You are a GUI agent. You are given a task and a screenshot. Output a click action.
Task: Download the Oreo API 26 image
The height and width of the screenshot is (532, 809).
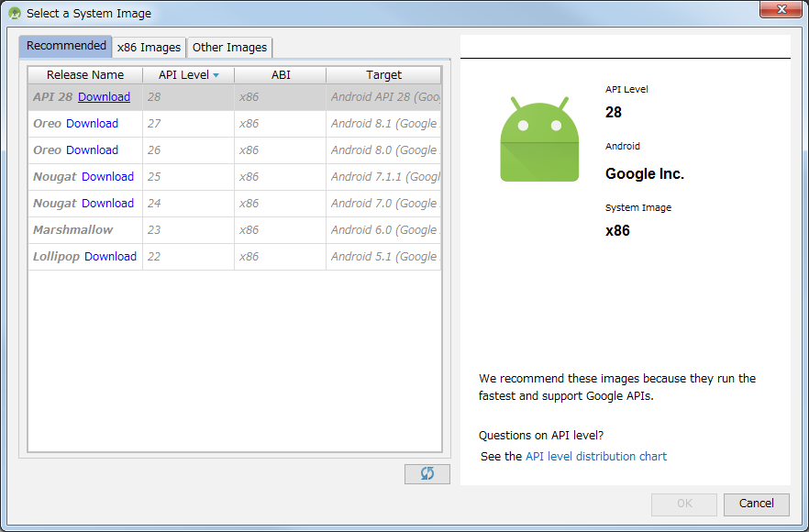point(92,150)
